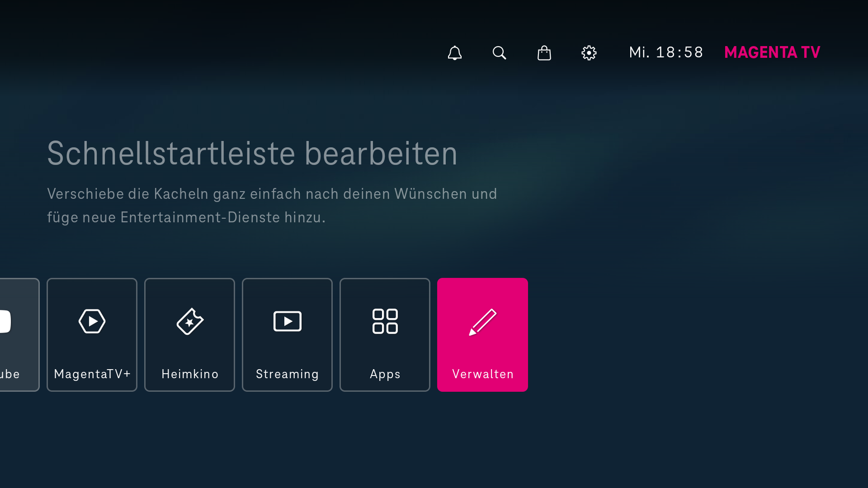868x488 pixels.
Task: Click the Verschiebe die Kacheln description text
Action: point(272,206)
